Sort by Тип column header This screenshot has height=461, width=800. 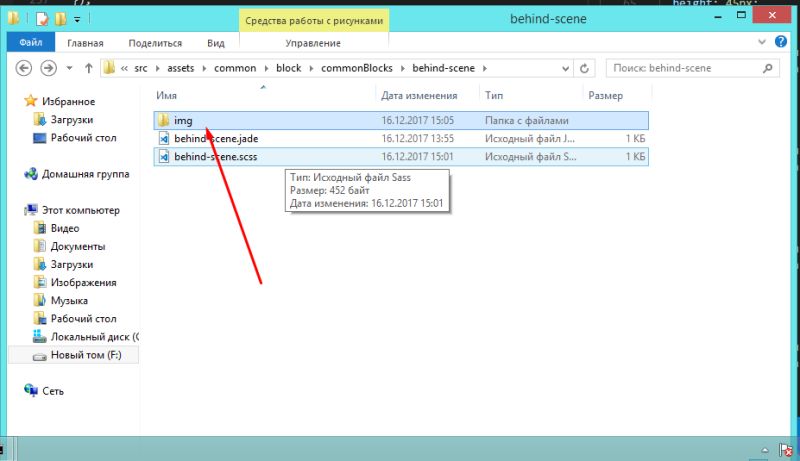point(494,96)
